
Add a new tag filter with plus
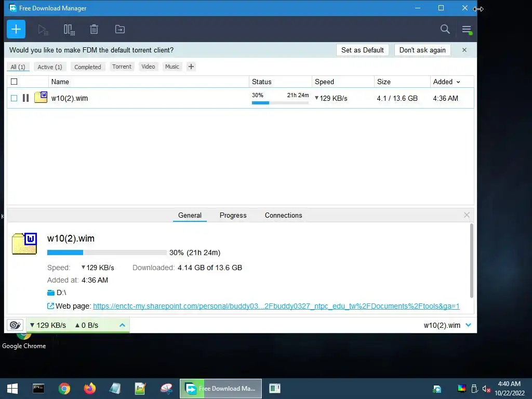(x=191, y=66)
